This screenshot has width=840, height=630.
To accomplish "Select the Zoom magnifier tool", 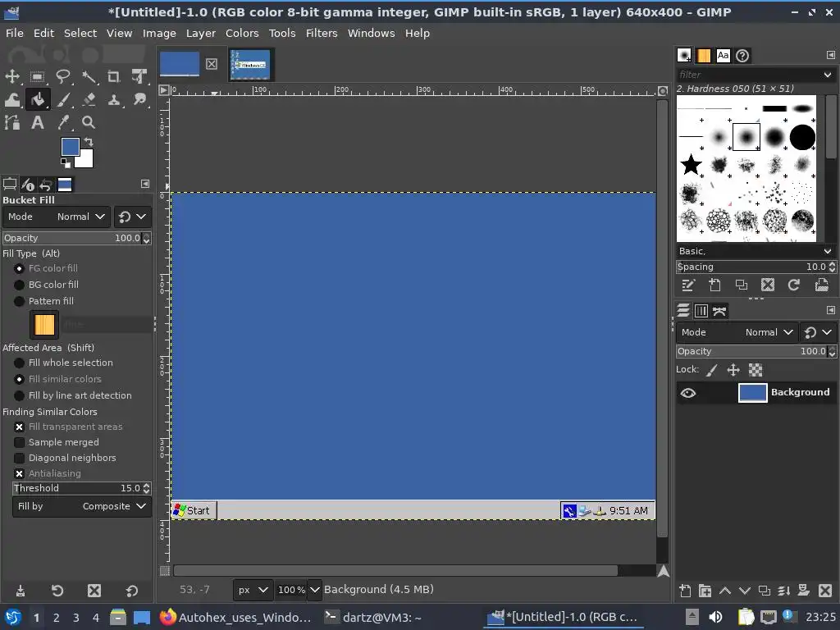I will [x=89, y=123].
